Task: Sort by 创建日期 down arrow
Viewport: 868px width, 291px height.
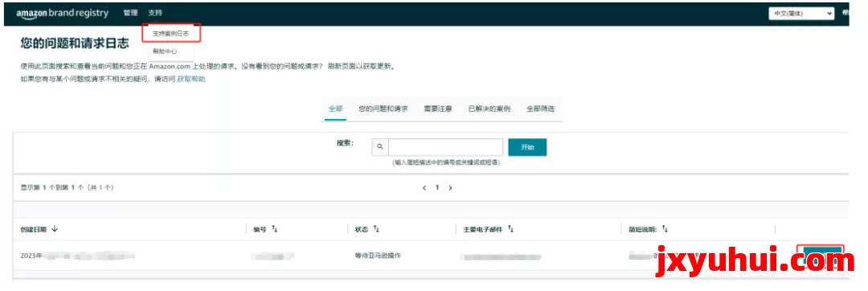Action: [55, 229]
